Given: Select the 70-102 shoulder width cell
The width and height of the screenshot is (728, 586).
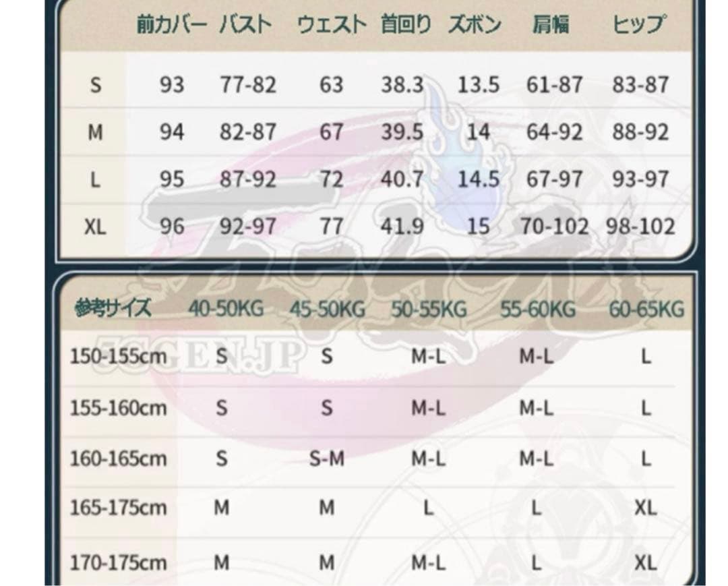Looking at the screenshot, I should [x=554, y=227].
